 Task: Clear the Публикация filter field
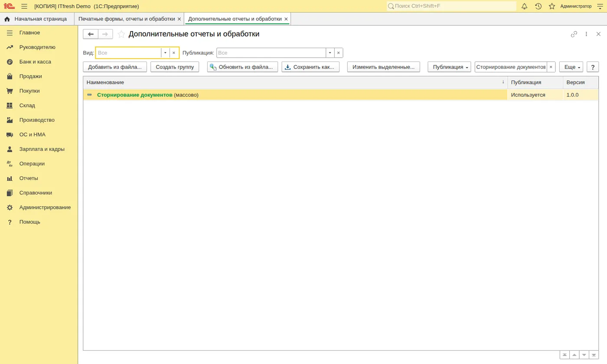(x=339, y=53)
